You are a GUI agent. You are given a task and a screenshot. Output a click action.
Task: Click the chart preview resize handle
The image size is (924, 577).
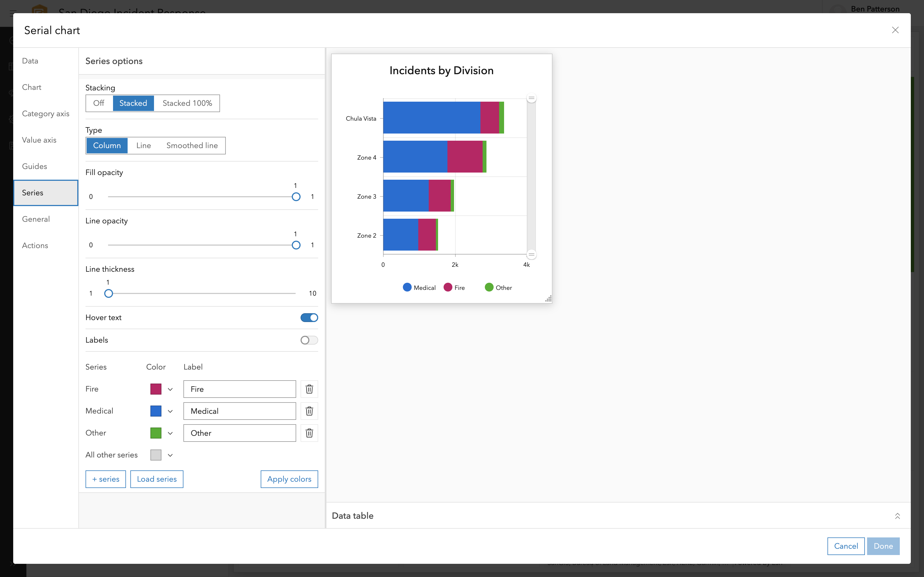point(548,299)
